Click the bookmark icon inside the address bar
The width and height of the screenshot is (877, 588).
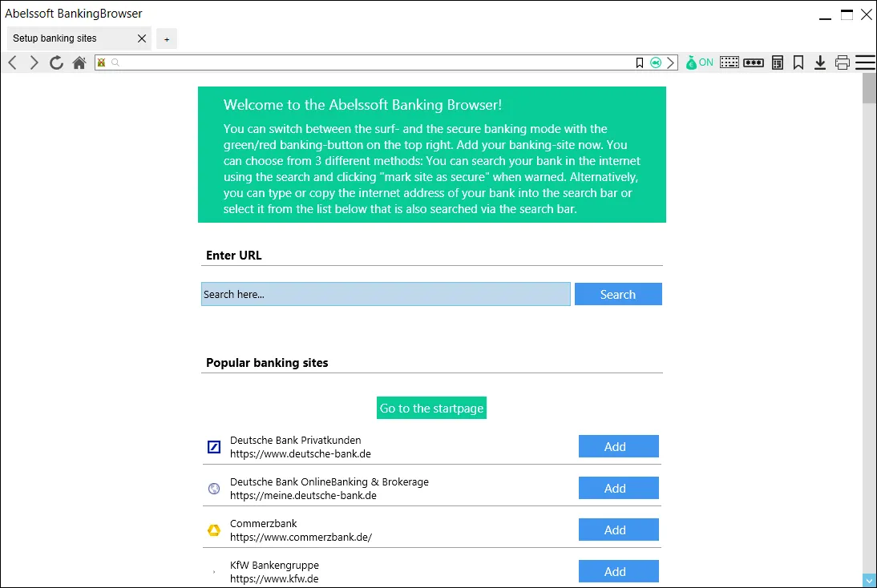point(640,62)
